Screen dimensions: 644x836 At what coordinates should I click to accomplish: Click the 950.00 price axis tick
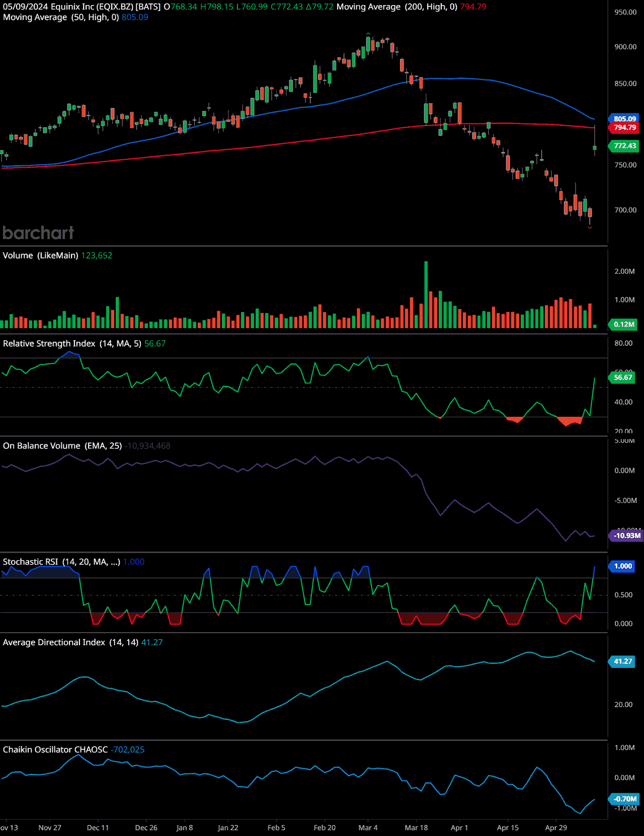coord(625,13)
